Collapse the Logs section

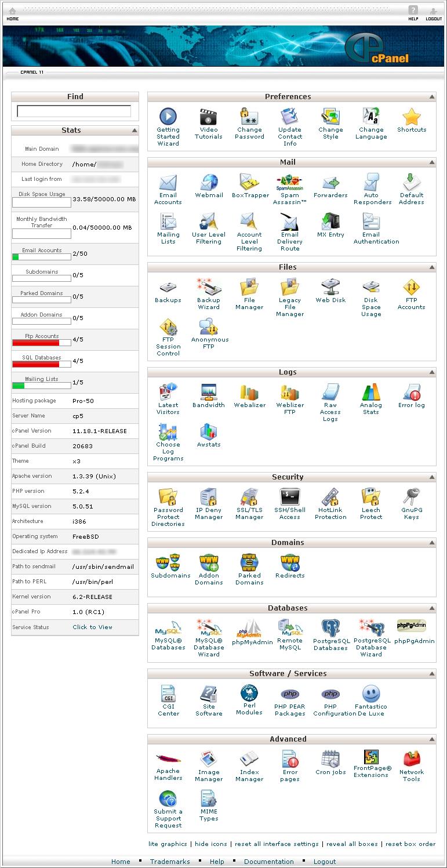[x=432, y=372]
